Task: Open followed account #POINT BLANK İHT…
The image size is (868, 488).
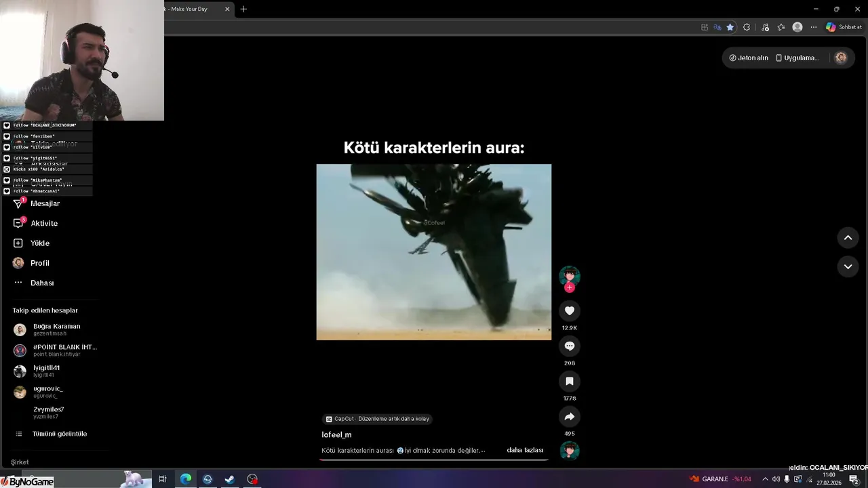Action: coord(55,350)
